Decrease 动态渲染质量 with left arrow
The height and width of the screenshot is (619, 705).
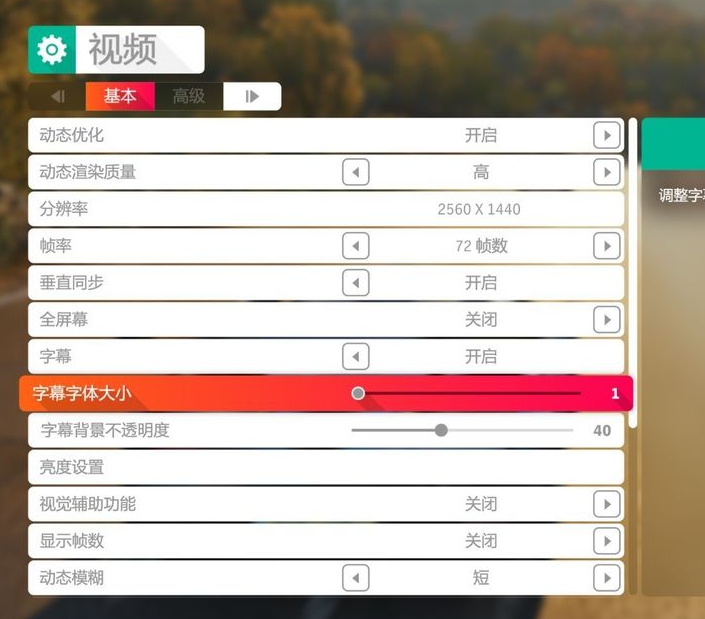[x=356, y=172]
